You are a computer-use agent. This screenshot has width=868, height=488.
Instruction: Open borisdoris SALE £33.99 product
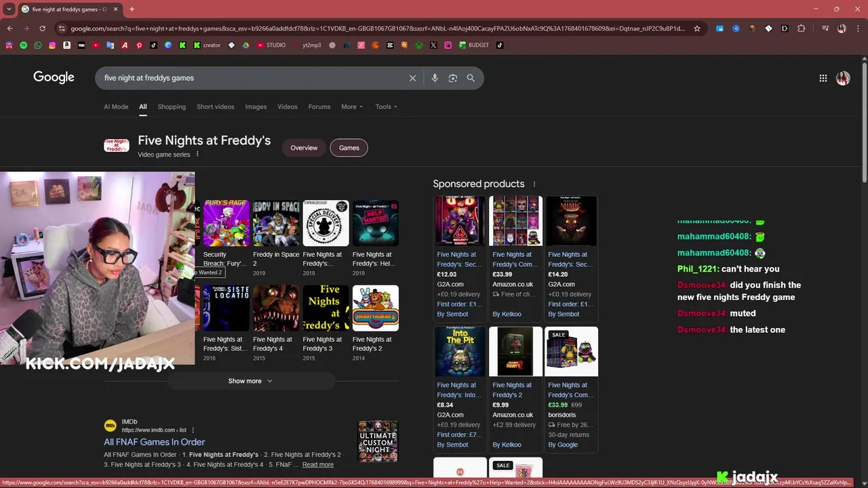(x=571, y=388)
